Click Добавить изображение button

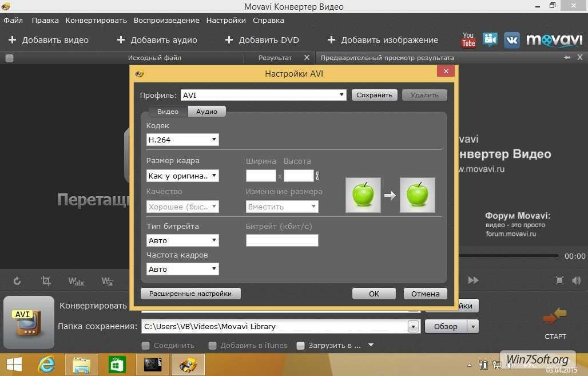coord(383,40)
